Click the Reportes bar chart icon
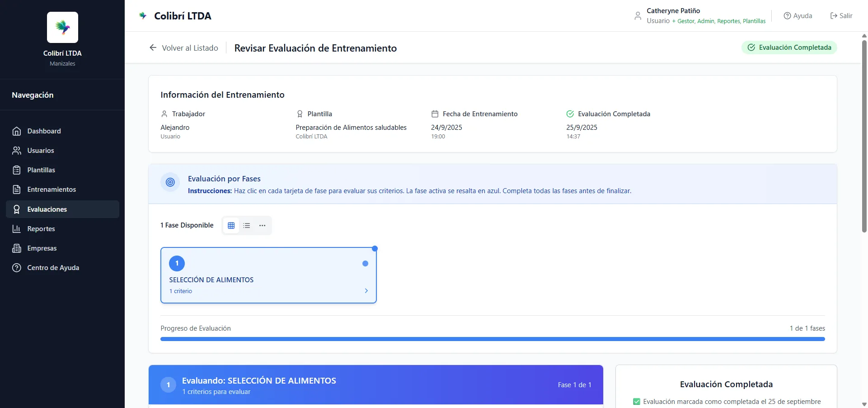This screenshot has width=868, height=408. (x=17, y=229)
